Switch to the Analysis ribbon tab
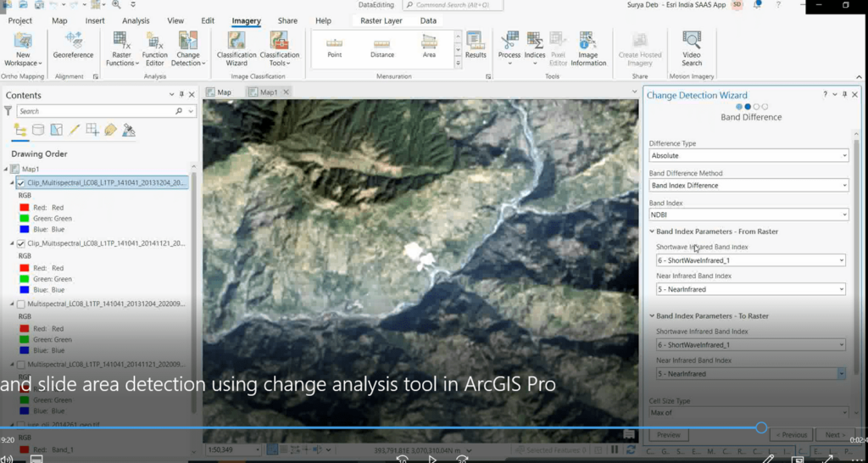868x463 pixels. point(136,20)
